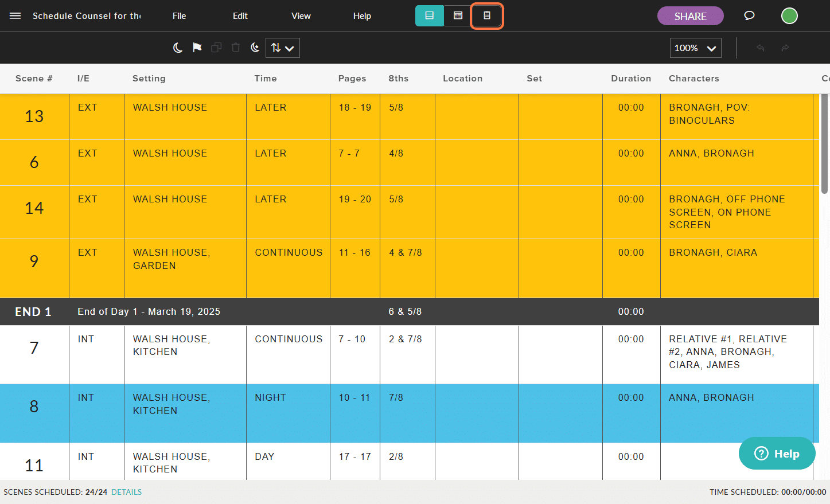830x504 pixels.
Task: Add a day break with the moon icon
Action: pyautogui.click(x=177, y=48)
